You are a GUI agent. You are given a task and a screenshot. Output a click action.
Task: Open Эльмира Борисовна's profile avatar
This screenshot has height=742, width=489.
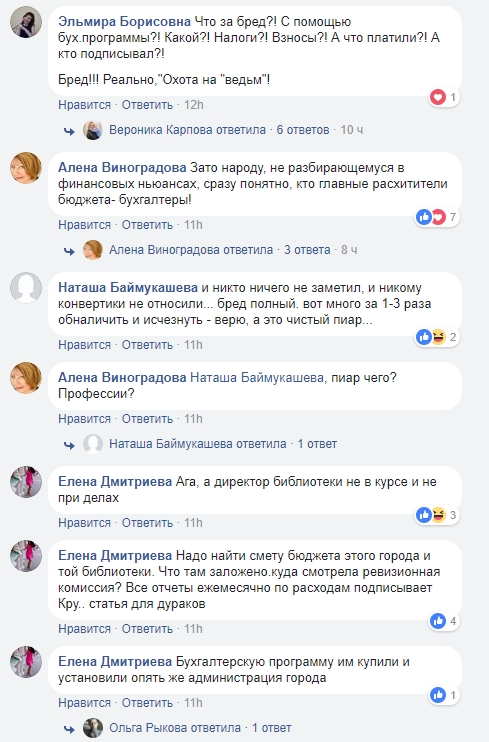point(26,22)
